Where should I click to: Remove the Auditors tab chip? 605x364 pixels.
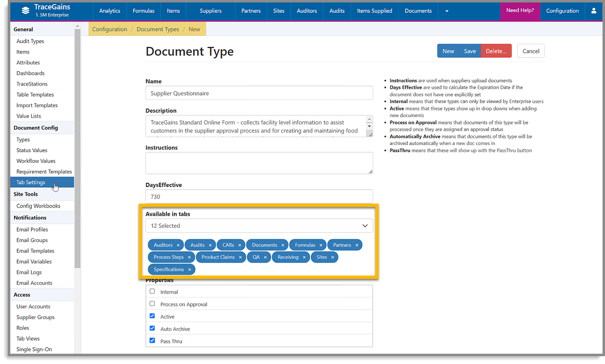tap(179, 245)
